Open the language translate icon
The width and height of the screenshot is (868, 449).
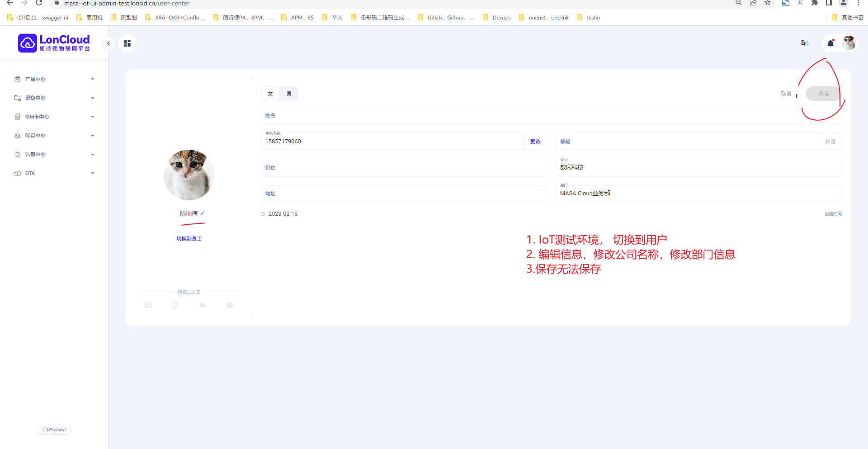tap(804, 43)
